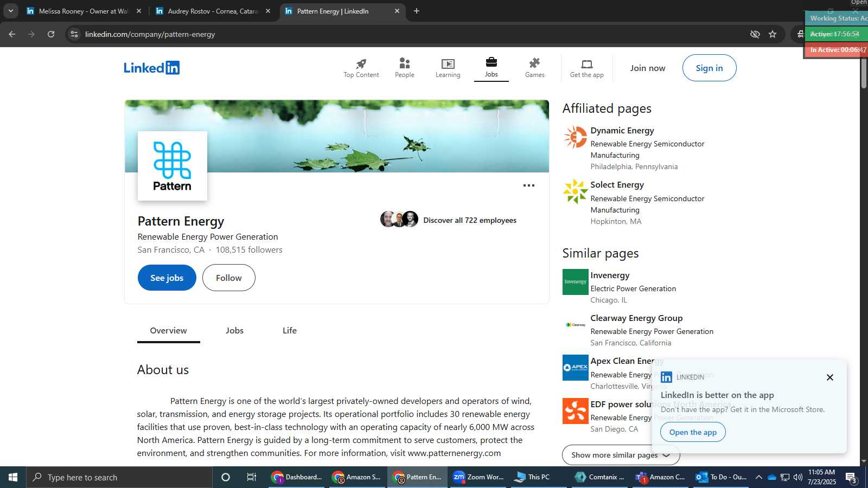This screenshot has height=488, width=868.
Task: Select the Life tab
Action: [x=290, y=331]
